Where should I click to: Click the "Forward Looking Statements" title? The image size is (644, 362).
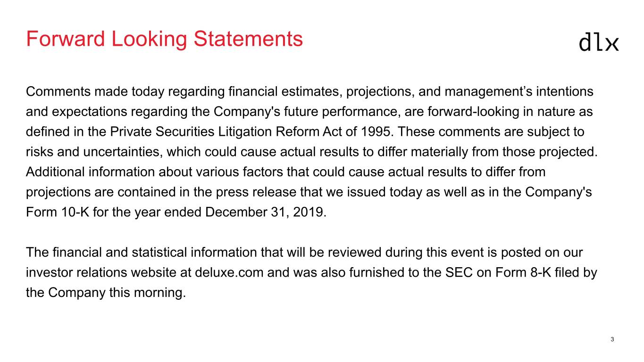click(x=164, y=39)
